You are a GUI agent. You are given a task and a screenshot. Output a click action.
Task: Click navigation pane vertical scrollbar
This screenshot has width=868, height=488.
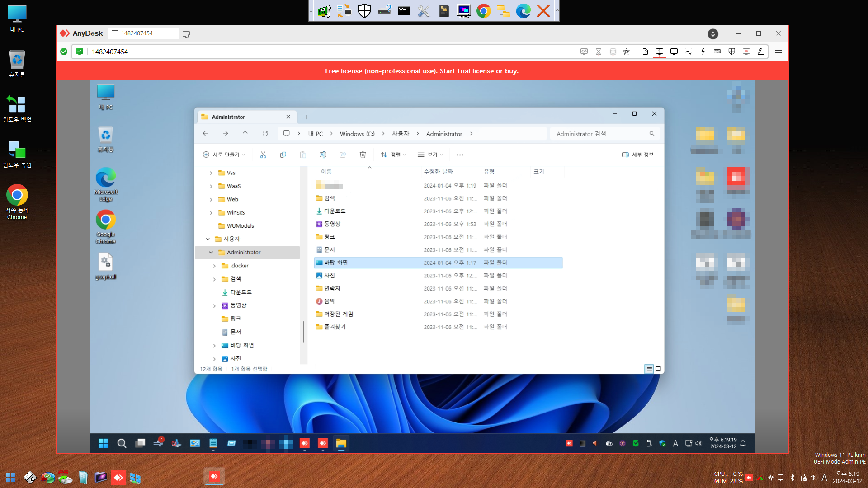pos(303,332)
